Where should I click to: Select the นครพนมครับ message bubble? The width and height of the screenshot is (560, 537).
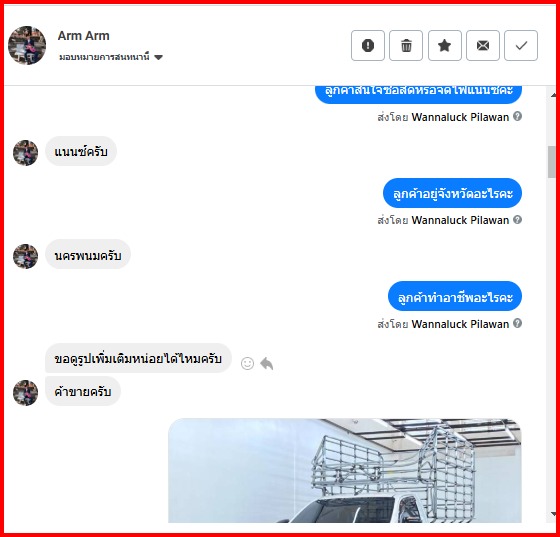[x=88, y=255]
